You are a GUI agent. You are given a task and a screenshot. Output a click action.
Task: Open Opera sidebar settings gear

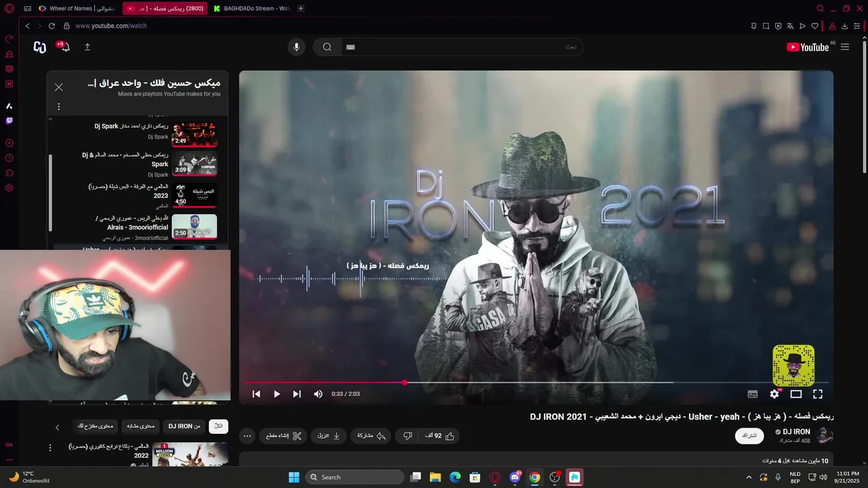(9, 188)
